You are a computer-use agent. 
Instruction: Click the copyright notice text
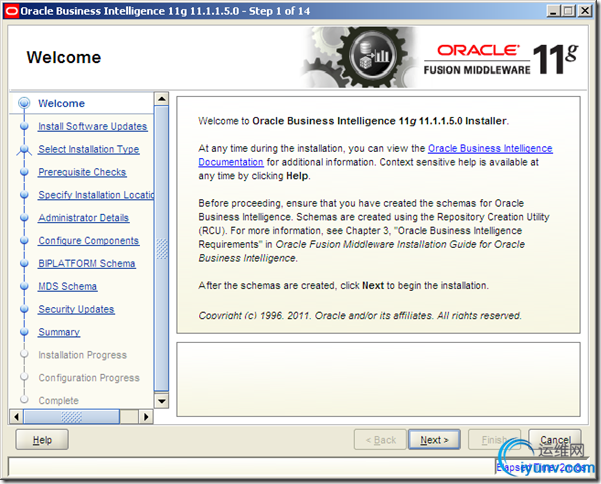click(x=360, y=316)
